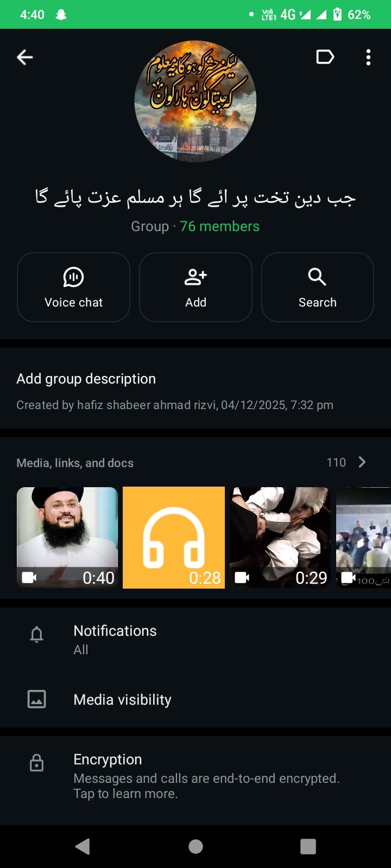The width and height of the screenshot is (391, 868).
Task: Search within the group chat
Action: pos(318,288)
